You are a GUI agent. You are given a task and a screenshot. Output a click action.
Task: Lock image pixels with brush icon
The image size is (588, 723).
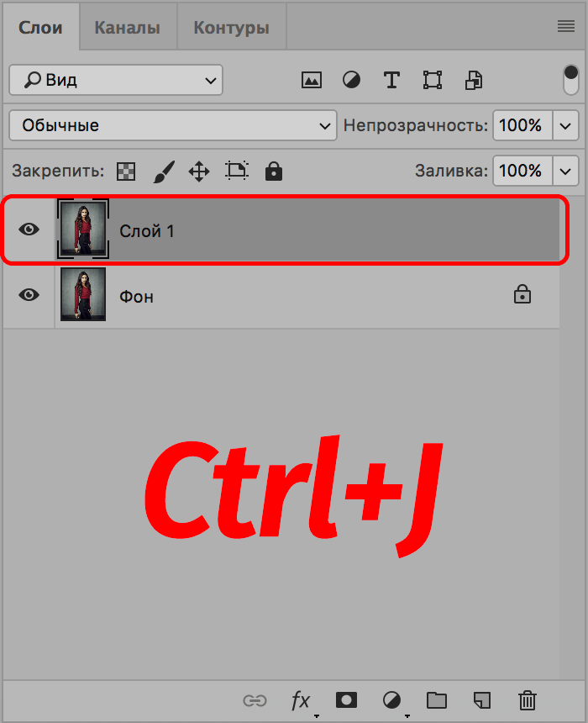(163, 172)
